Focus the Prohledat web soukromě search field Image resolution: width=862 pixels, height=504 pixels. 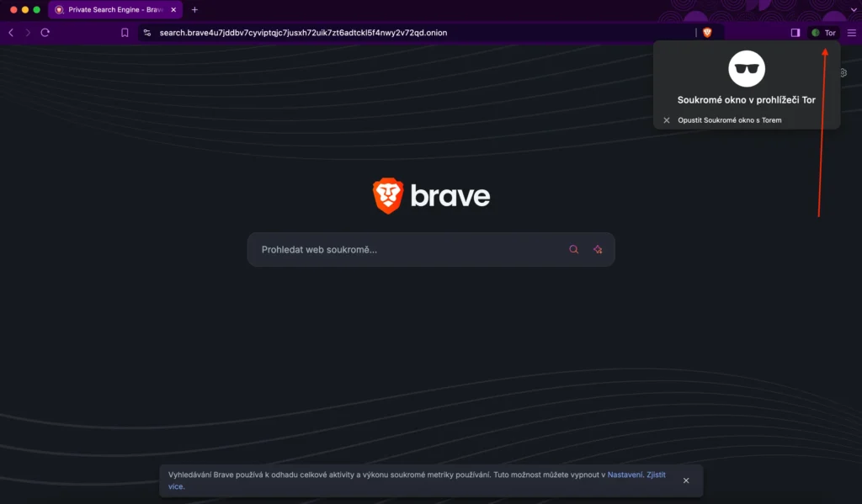pos(404,250)
